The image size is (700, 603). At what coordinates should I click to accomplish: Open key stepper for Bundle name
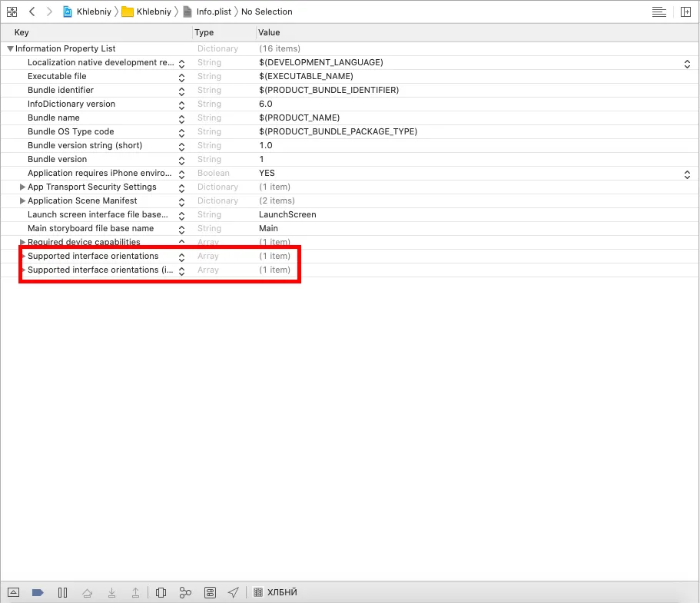[181, 119]
